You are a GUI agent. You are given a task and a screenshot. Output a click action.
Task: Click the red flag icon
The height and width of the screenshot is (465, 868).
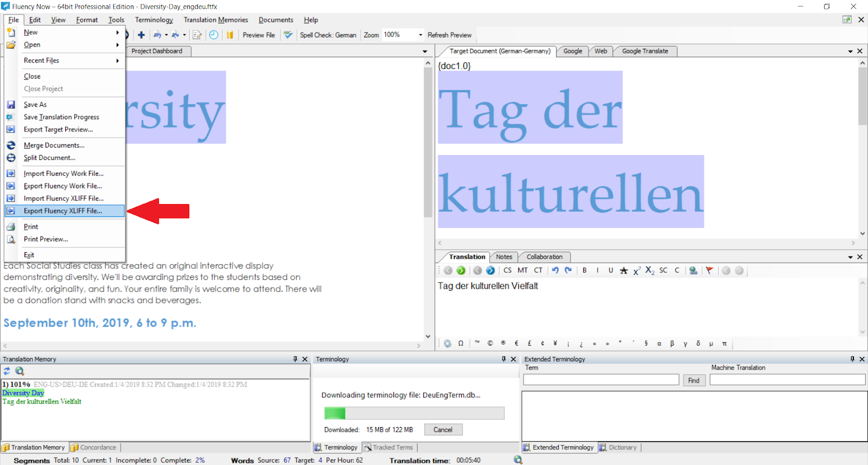click(x=709, y=270)
